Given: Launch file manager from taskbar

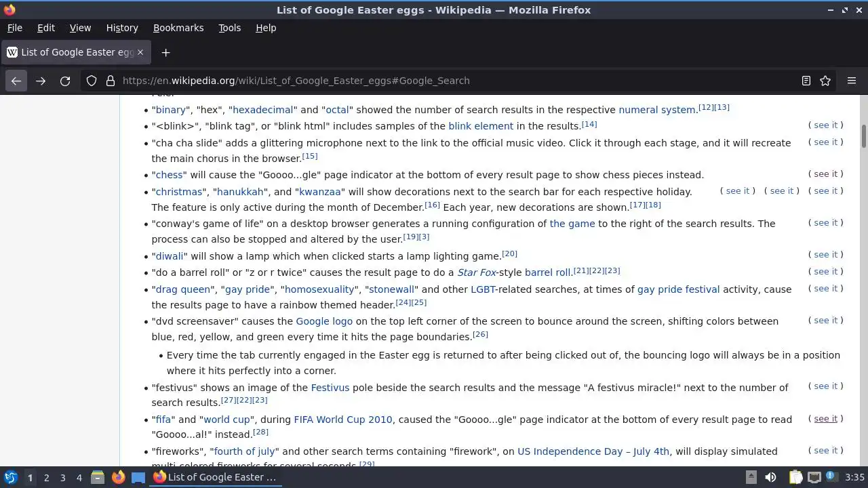Looking at the screenshot, I should tap(98, 477).
